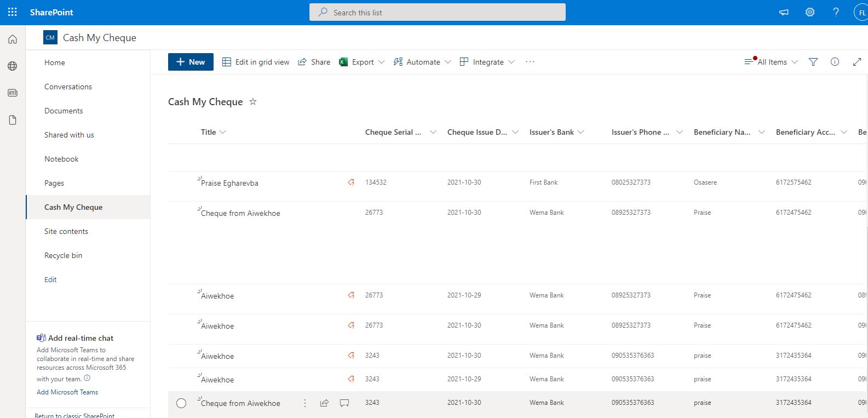Screen dimensions: 868x418
Task: Click the info icon beside 'with your team'
Action: click(87, 378)
